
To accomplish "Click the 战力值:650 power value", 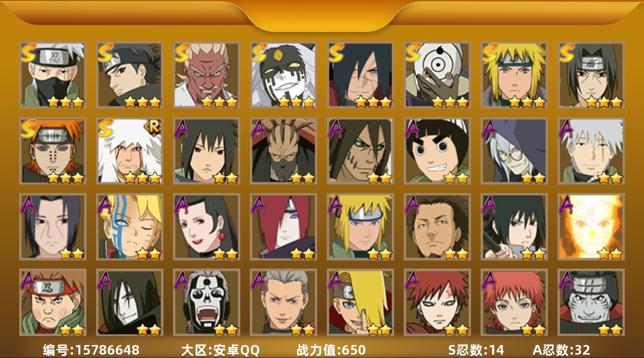I will (331, 350).
